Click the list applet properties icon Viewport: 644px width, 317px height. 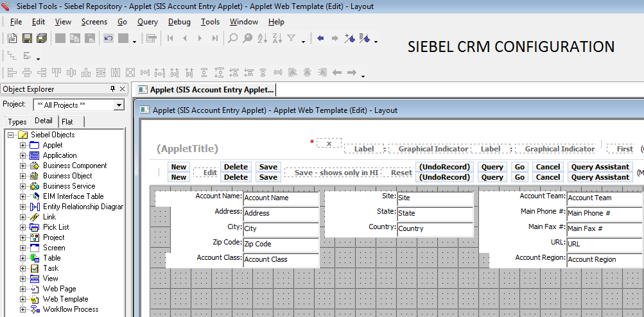(x=151, y=39)
